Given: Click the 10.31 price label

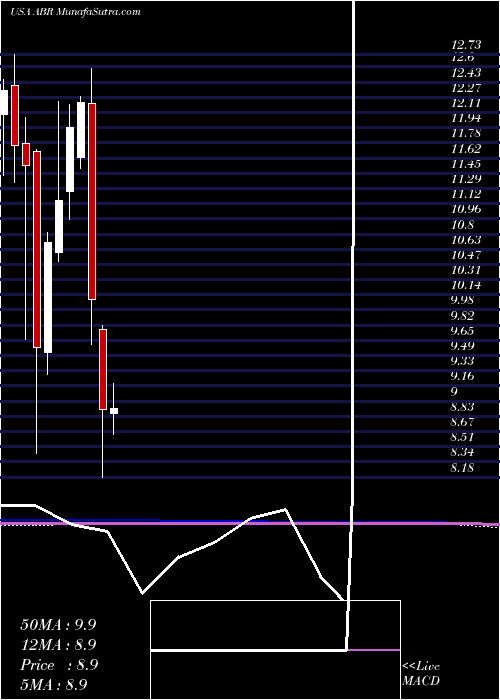Looking at the screenshot, I should tap(466, 270).
